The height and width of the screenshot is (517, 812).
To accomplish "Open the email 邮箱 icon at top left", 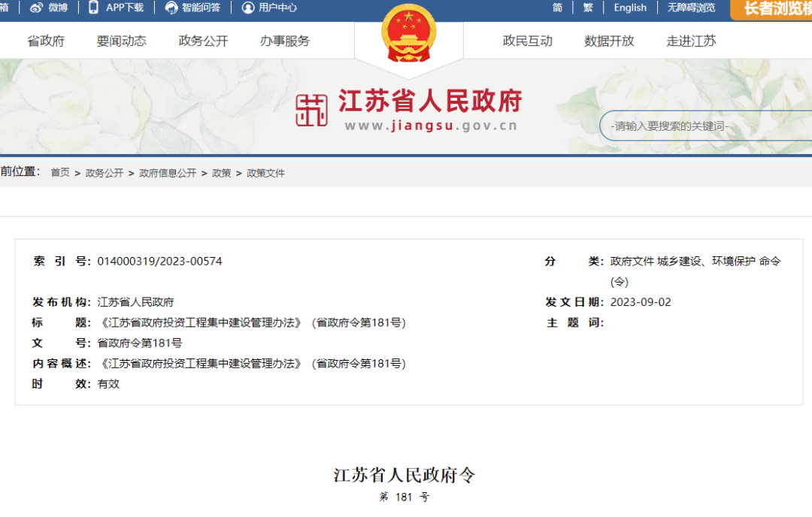I will (4, 8).
